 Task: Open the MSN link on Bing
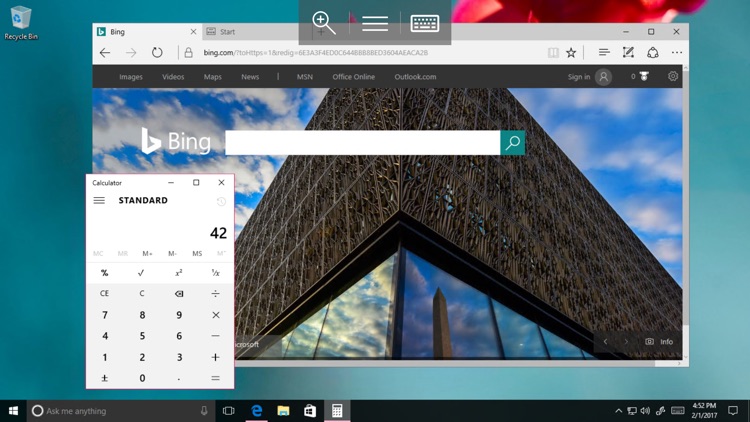(305, 77)
